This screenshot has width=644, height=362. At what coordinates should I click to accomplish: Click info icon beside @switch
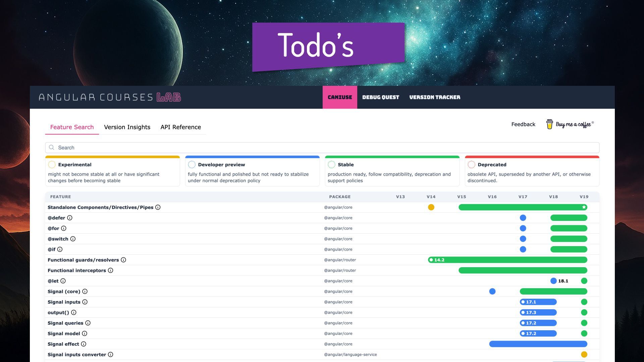73,239
